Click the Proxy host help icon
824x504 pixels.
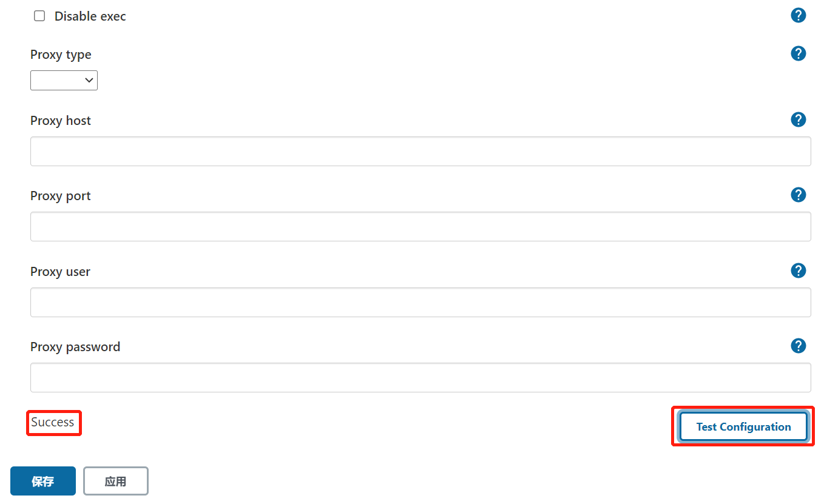click(799, 119)
